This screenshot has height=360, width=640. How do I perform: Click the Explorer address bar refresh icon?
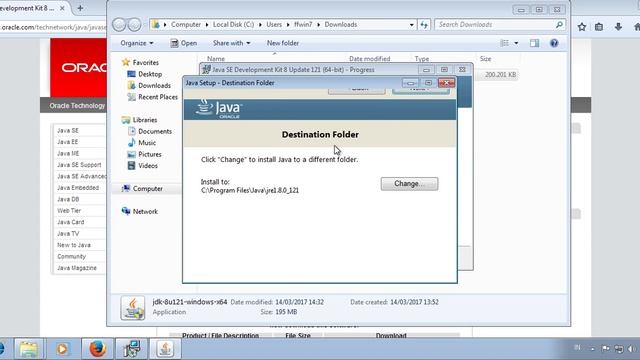(x=424, y=24)
